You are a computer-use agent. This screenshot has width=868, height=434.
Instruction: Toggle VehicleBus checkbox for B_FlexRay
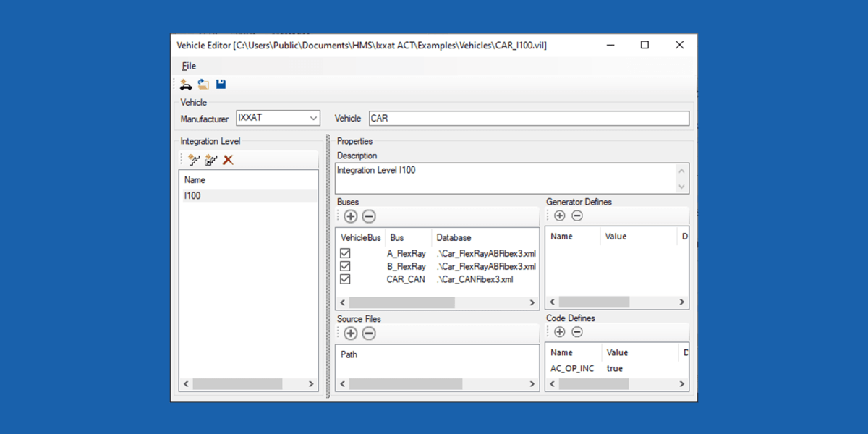pos(345,266)
